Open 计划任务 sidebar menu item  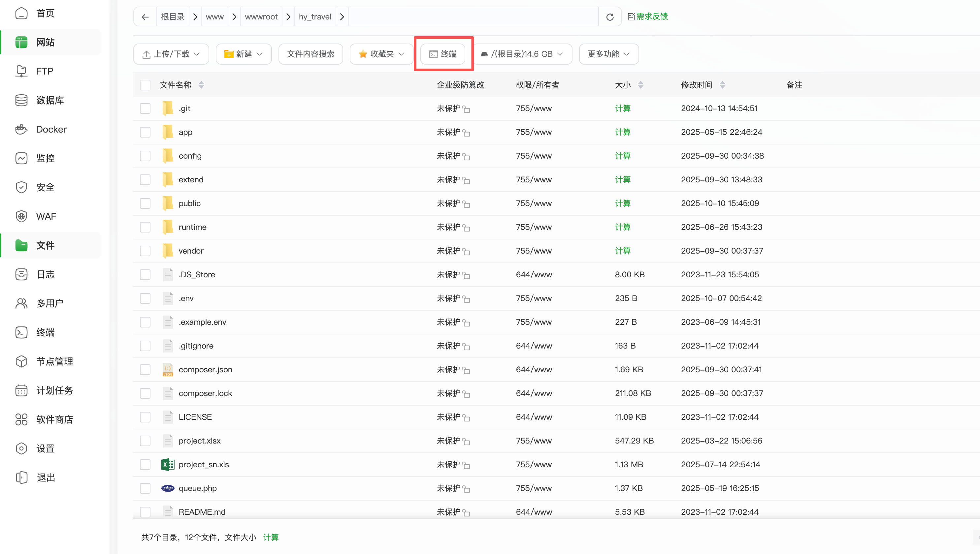coord(54,390)
